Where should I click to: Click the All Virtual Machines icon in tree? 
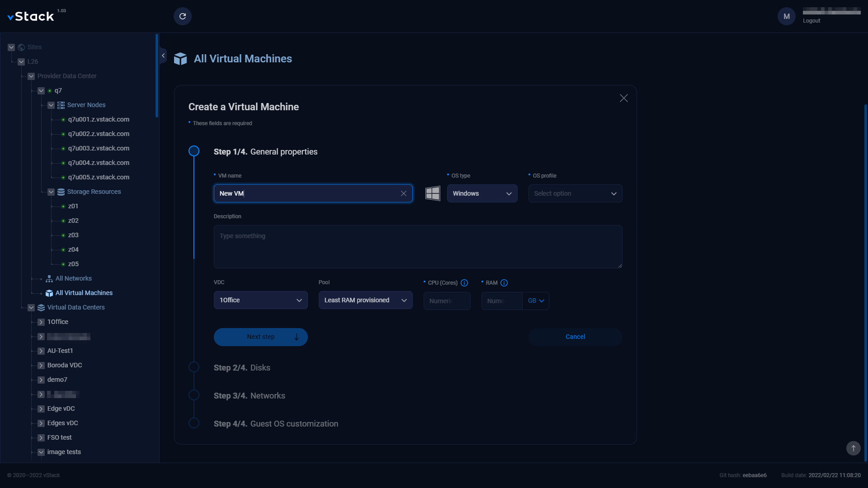coord(49,293)
